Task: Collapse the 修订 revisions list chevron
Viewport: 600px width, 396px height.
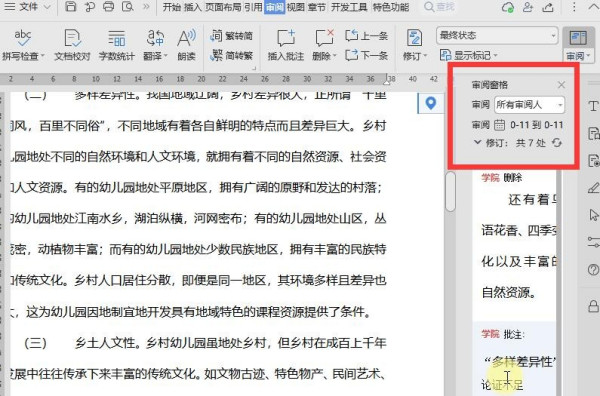Action: [x=477, y=142]
